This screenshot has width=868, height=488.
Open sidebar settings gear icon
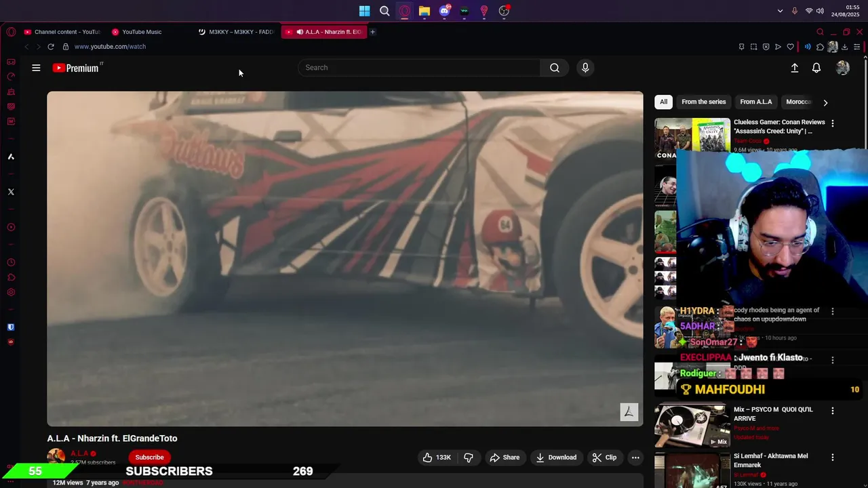(x=11, y=292)
